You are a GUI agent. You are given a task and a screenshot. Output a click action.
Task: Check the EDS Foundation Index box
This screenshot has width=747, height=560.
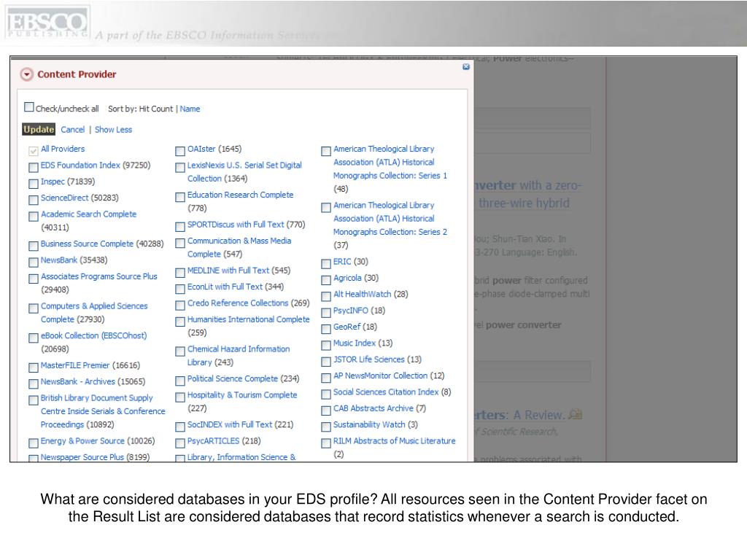[x=34, y=167]
